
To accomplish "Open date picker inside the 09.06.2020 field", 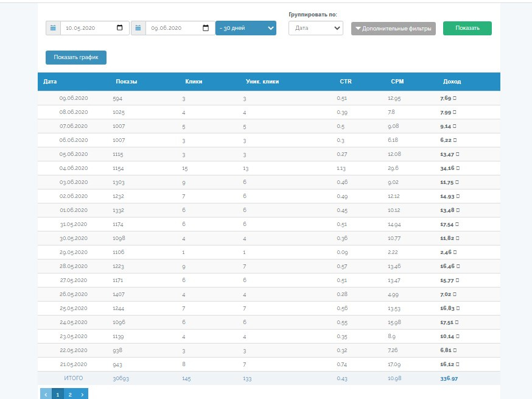I will pyautogui.click(x=205, y=28).
